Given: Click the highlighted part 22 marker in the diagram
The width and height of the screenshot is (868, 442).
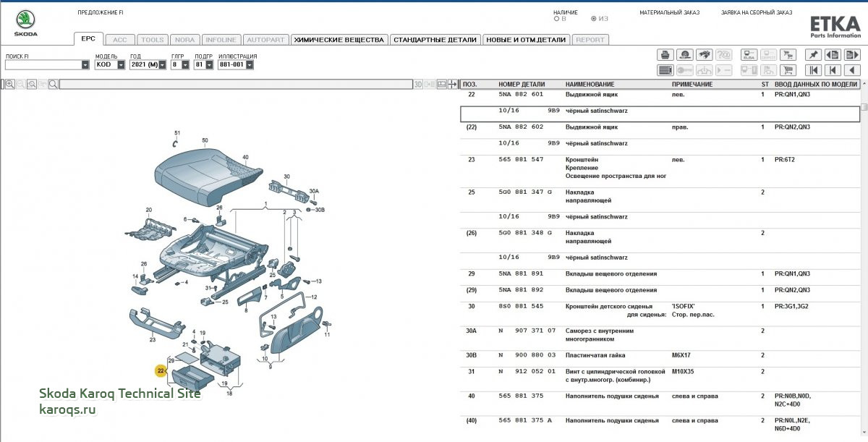Looking at the screenshot, I should [161, 371].
